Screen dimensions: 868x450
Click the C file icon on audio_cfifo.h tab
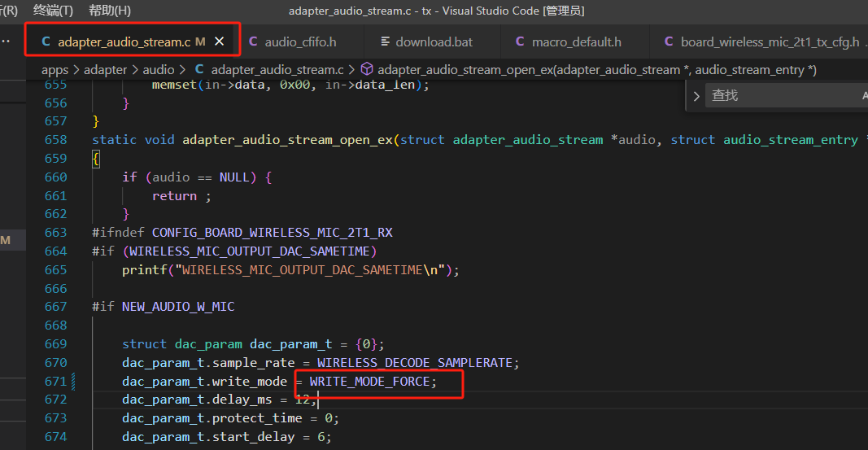[253, 42]
